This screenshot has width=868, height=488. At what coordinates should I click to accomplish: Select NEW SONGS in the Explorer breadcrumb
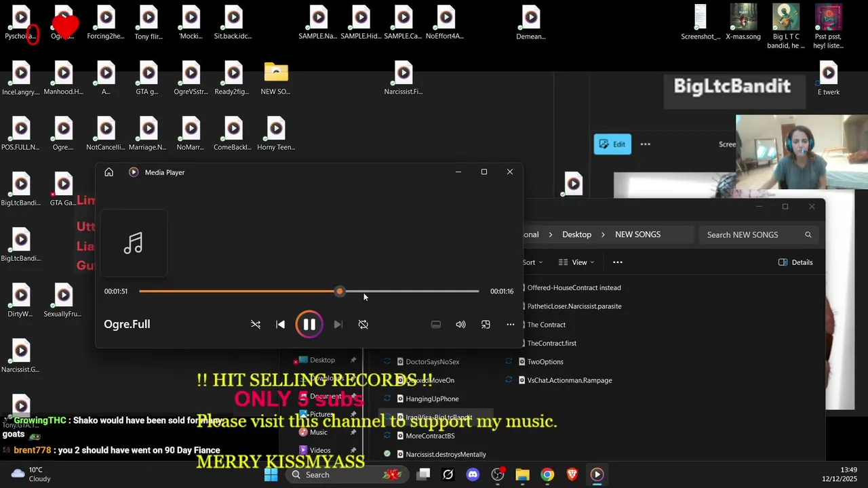pyautogui.click(x=637, y=235)
